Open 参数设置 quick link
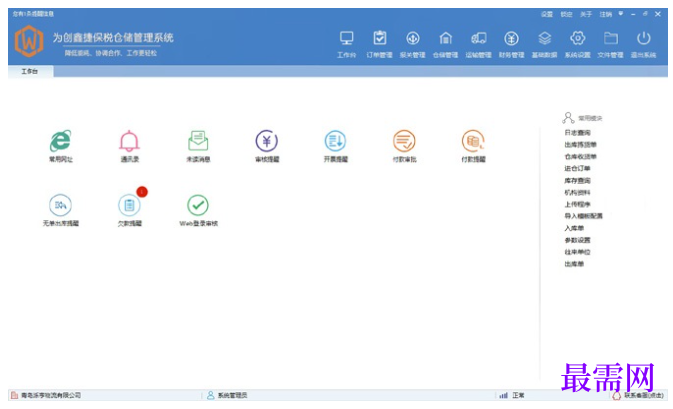 point(577,240)
